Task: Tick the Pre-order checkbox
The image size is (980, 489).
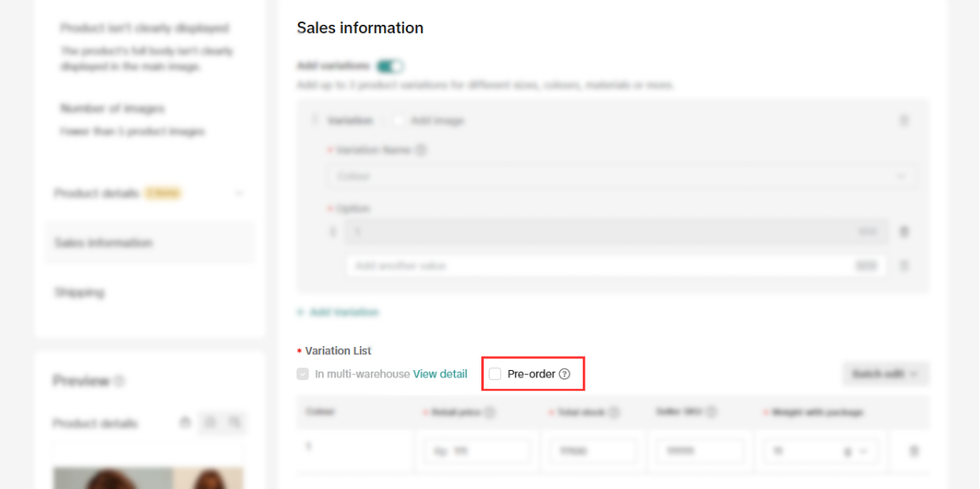Action: pyautogui.click(x=495, y=374)
